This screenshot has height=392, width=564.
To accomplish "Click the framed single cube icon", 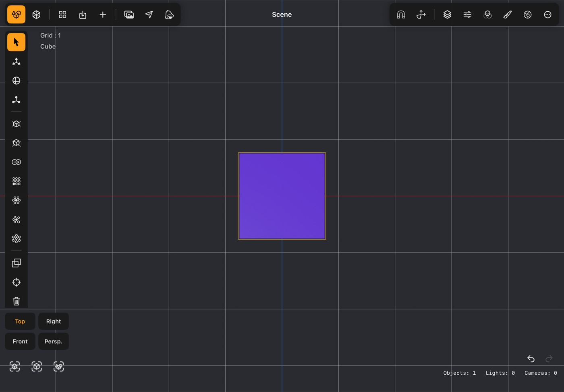I will pos(37,366).
